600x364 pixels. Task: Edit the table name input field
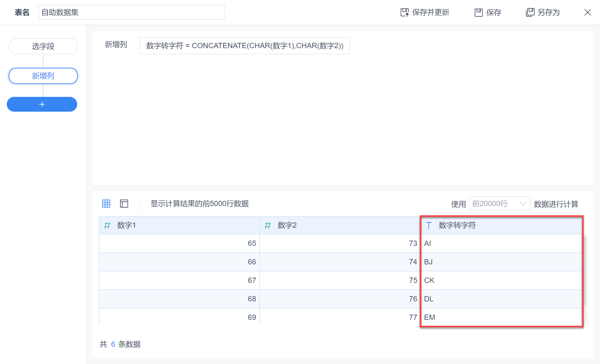point(131,12)
